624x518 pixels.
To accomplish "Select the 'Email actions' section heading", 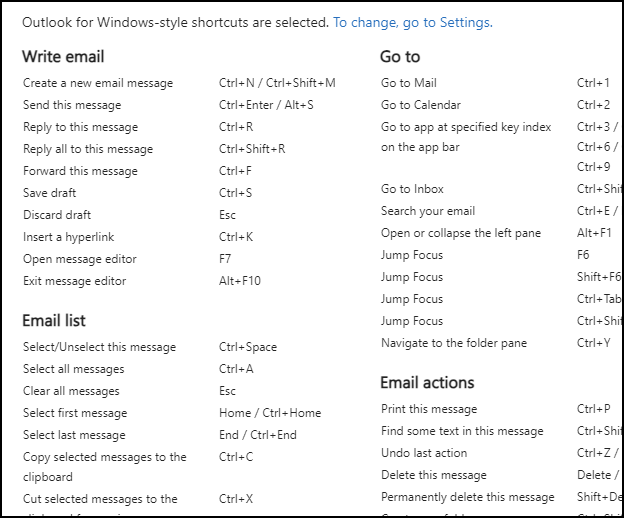I will tap(427, 383).
